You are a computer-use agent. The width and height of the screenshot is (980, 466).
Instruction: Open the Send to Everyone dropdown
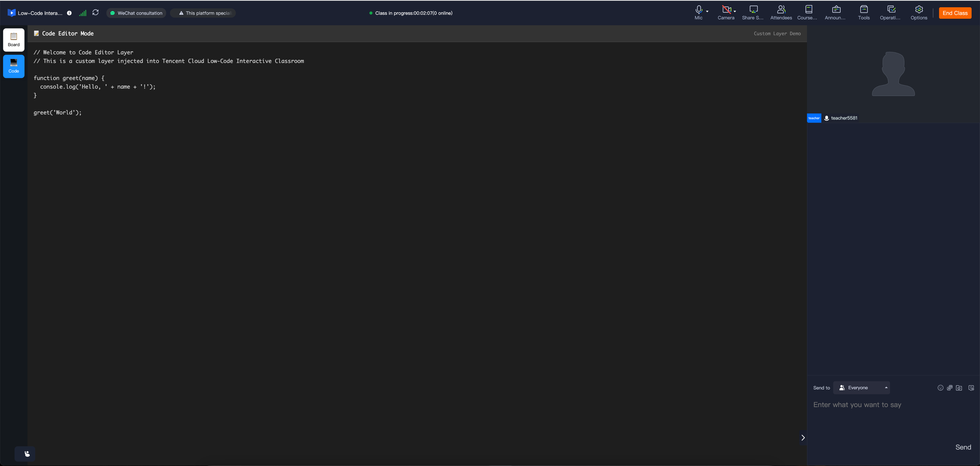861,388
